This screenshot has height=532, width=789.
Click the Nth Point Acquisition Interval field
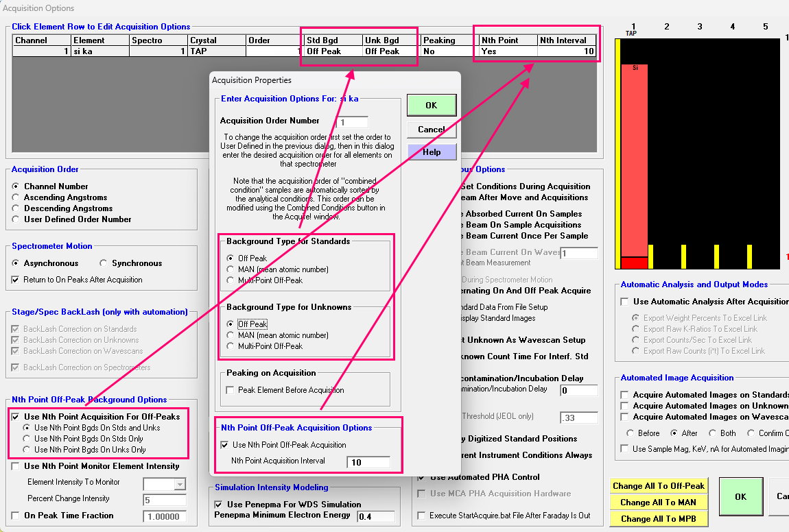click(369, 463)
